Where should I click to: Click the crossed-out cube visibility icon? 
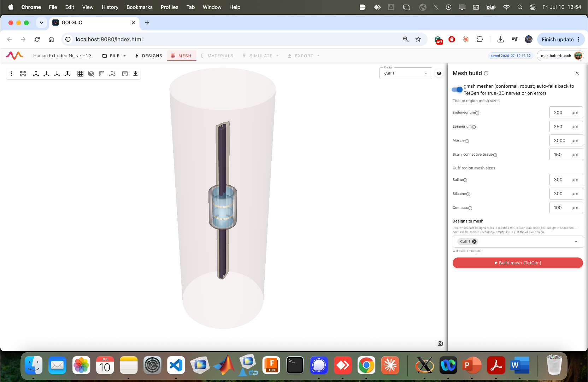click(x=91, y=74)
